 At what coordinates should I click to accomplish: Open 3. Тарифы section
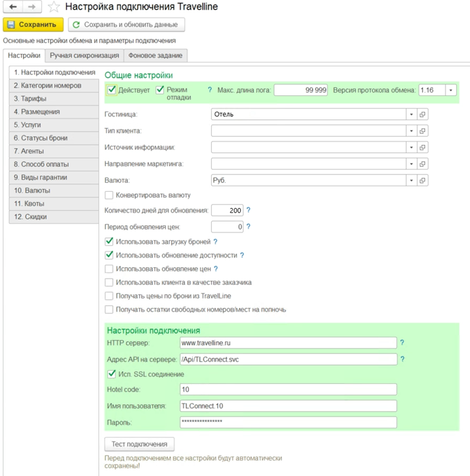pyautogui.click(x=54, y=98)
